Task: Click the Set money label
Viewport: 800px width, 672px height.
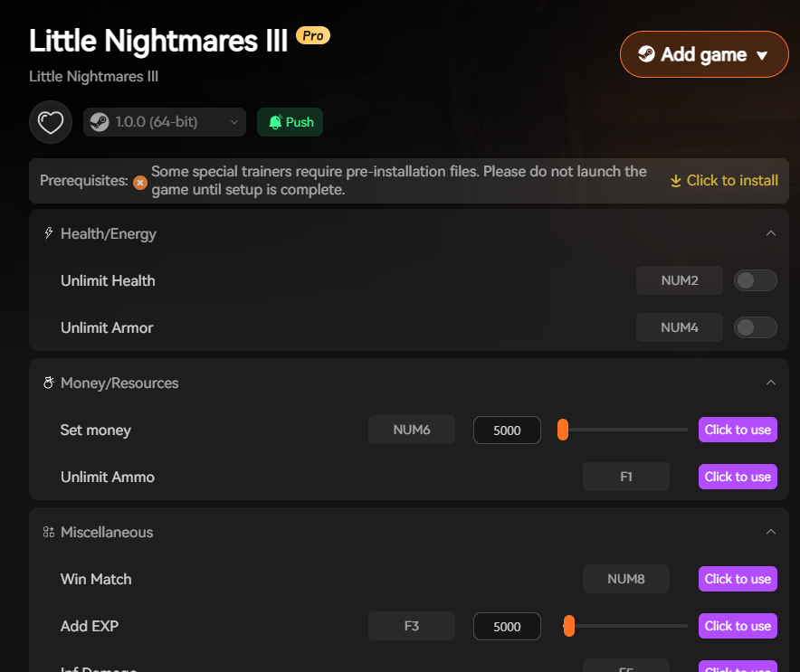Action: click(95, 431)
